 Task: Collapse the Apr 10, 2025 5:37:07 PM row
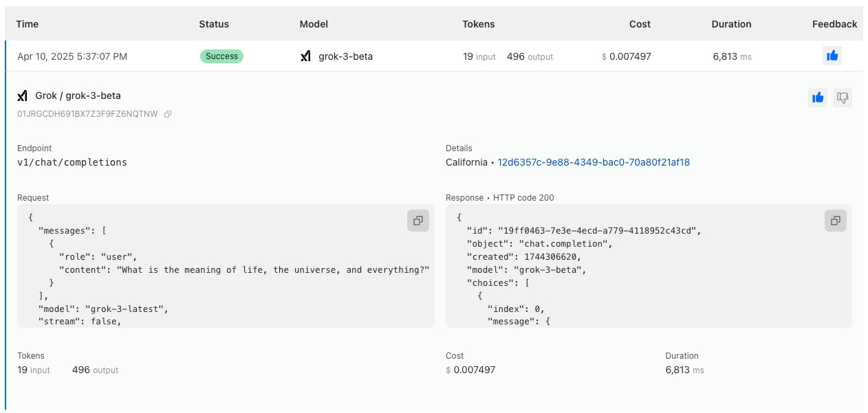tap(72, 56)
